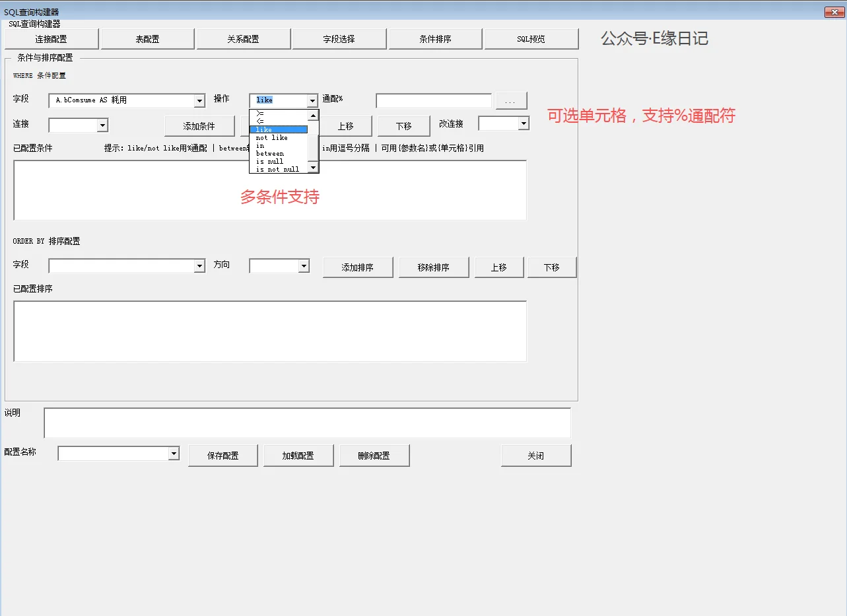Click the 通配% value input field

click(434, 100)
